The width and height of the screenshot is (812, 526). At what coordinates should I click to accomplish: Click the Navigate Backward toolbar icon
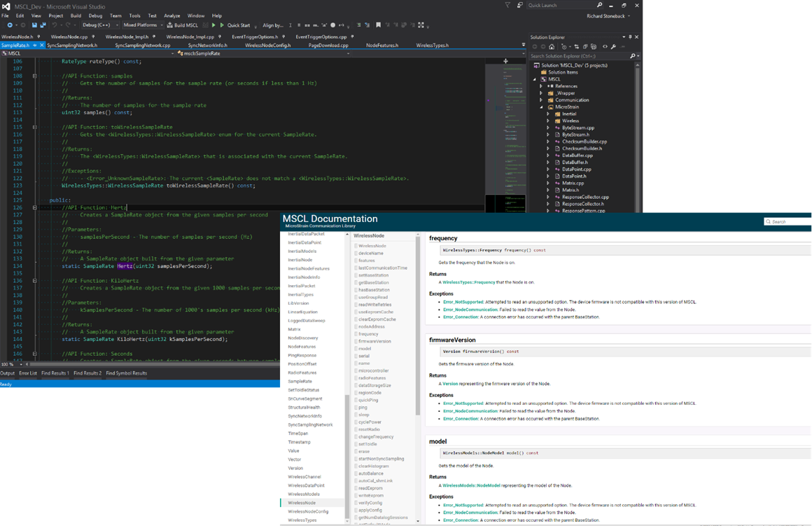[x=9, y=25]
